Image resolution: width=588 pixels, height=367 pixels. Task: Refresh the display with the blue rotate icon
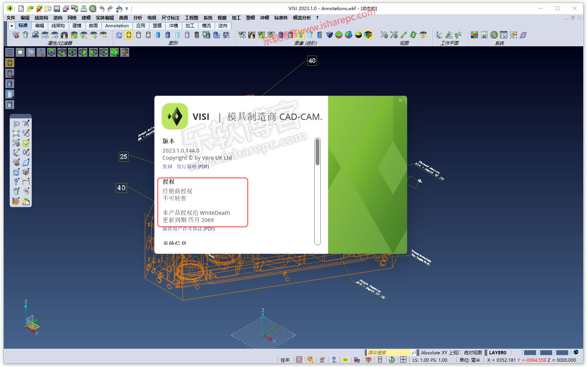click(119, 35)
